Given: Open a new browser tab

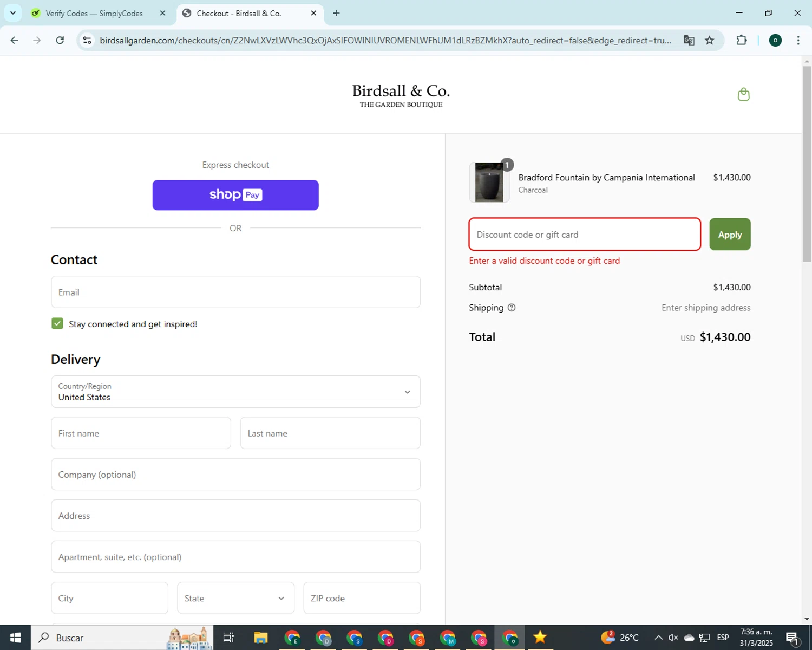Looking at the screenshot, I should coord(337,13).
